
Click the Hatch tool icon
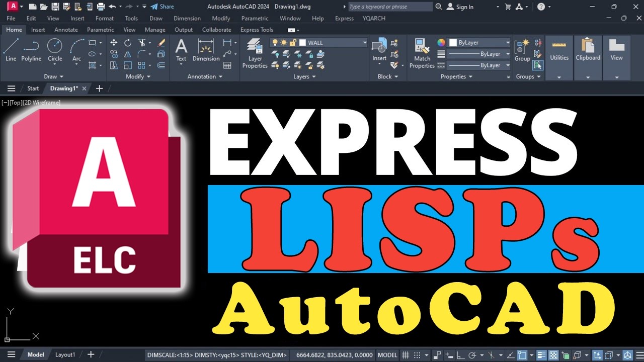[92, 65]
